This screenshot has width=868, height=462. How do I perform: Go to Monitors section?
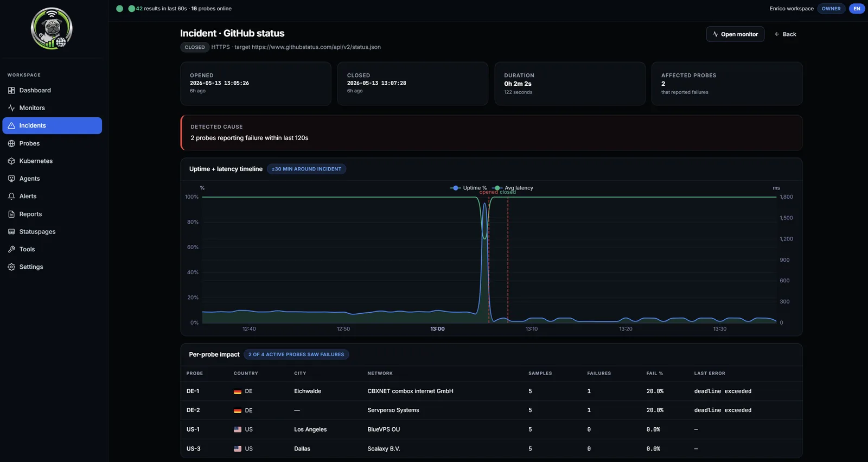[52, 108]
